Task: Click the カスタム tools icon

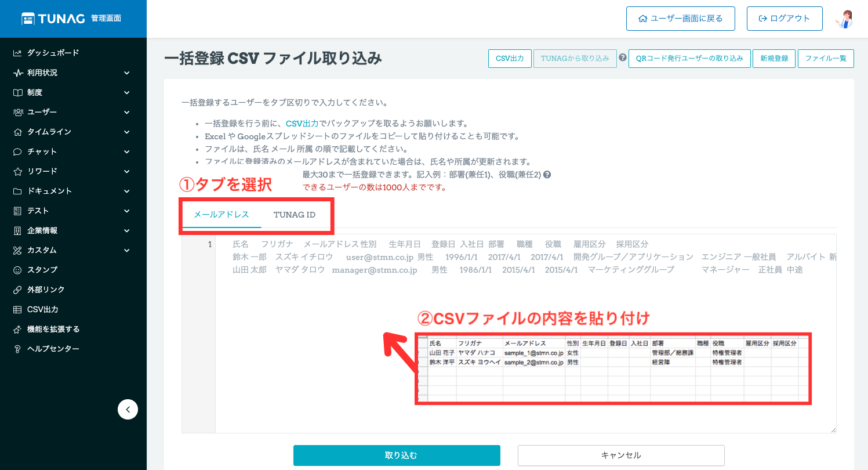Action: tap(17, 250)
